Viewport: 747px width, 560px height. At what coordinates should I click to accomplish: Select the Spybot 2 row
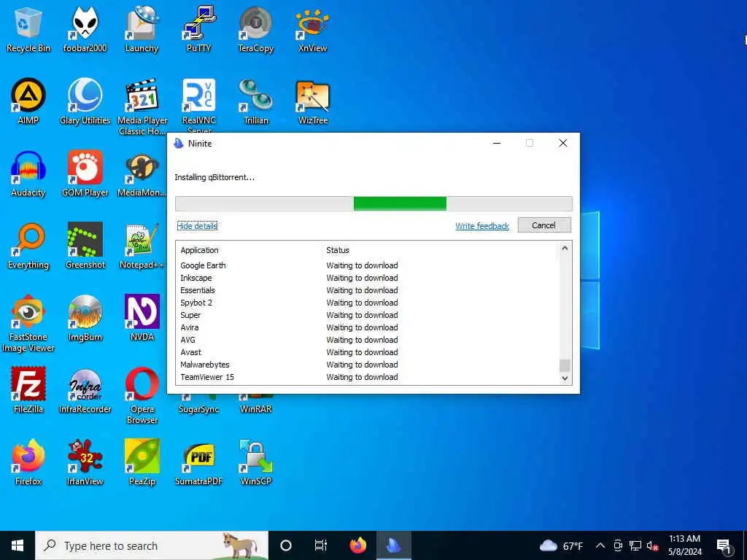pyautogui.click(x=368, y=303)
